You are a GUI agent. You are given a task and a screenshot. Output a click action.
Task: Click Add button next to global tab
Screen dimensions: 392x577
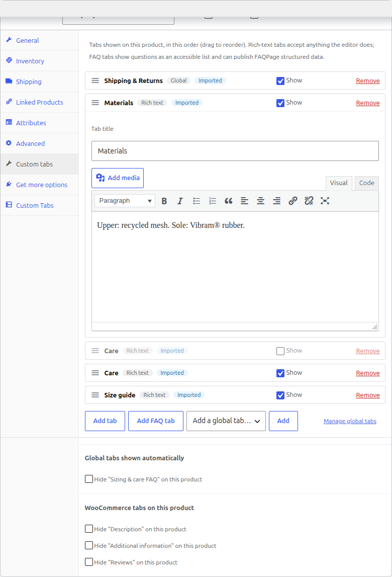click(283, 421)
